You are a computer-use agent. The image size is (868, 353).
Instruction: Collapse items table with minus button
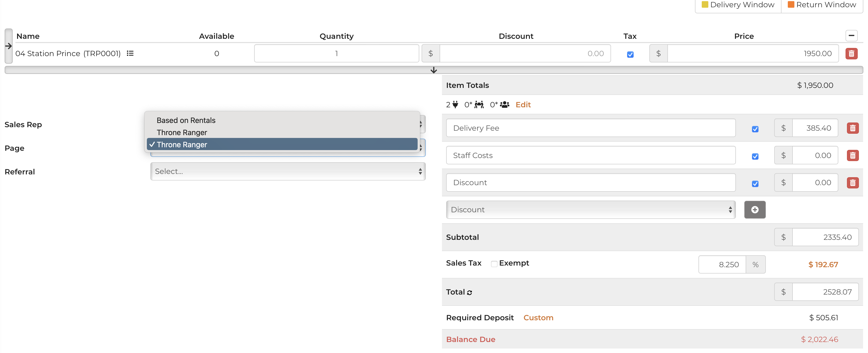[x=851, y=35]
